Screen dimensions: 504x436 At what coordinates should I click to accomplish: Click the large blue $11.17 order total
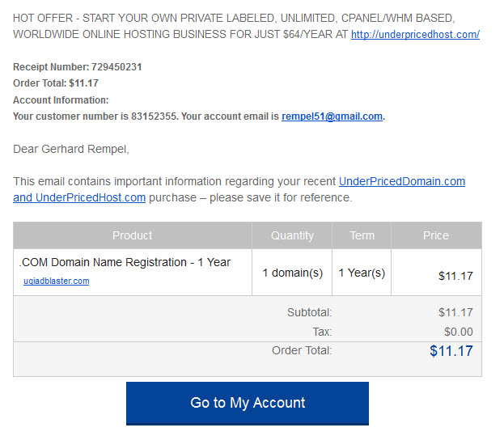tap(451, 351)
